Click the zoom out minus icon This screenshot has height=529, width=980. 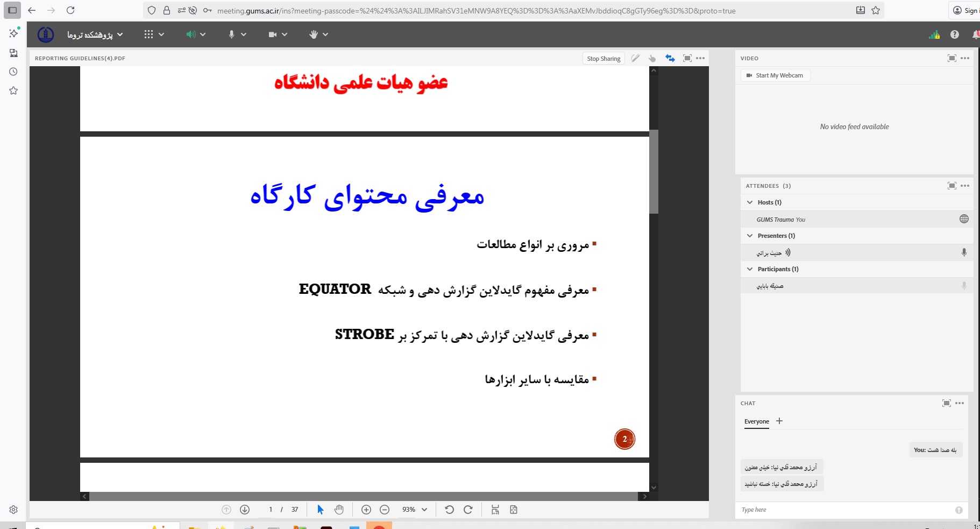(x=385, y=510)
